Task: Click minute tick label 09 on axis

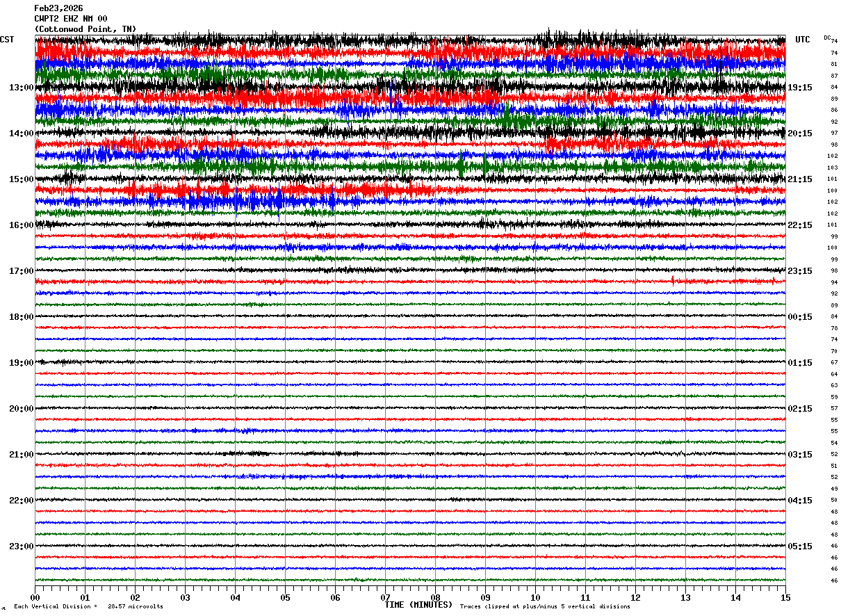Action: [x=485, y=597]
